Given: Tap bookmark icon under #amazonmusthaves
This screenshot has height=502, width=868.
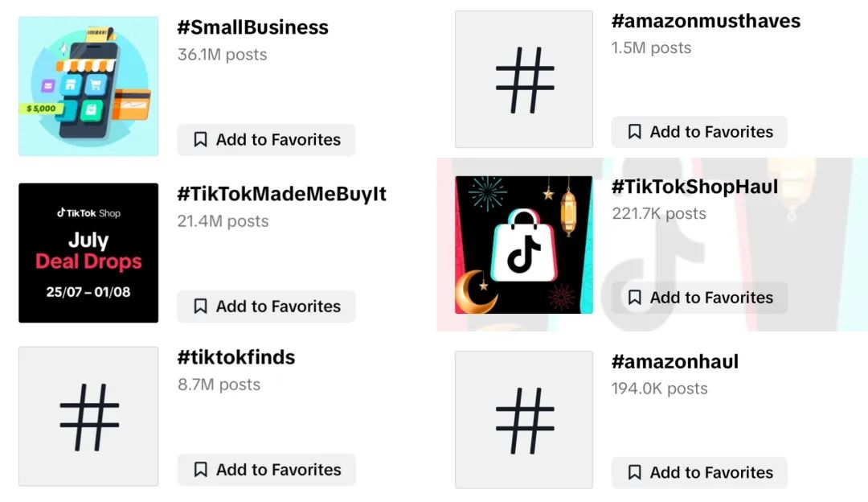Looking at the screenshot, I should pos(635,132).
